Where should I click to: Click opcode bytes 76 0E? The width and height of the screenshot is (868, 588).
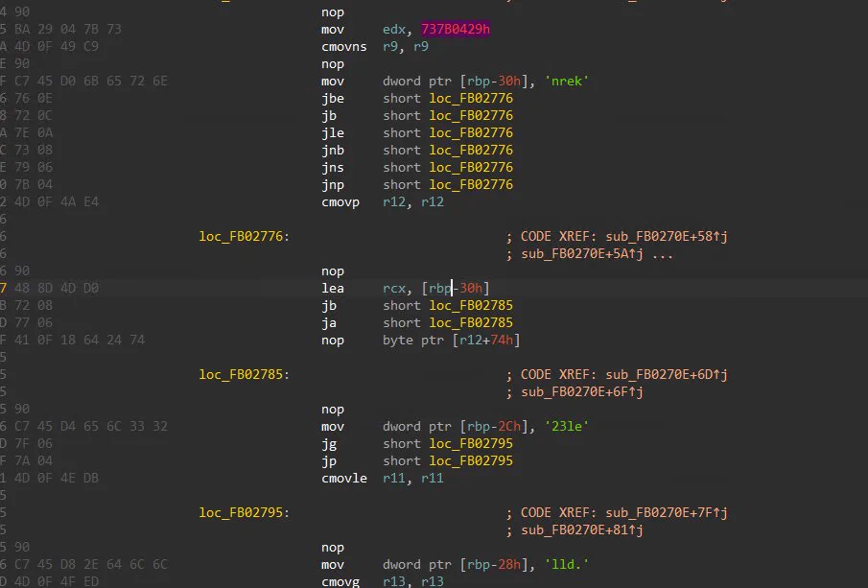(34, 99)
